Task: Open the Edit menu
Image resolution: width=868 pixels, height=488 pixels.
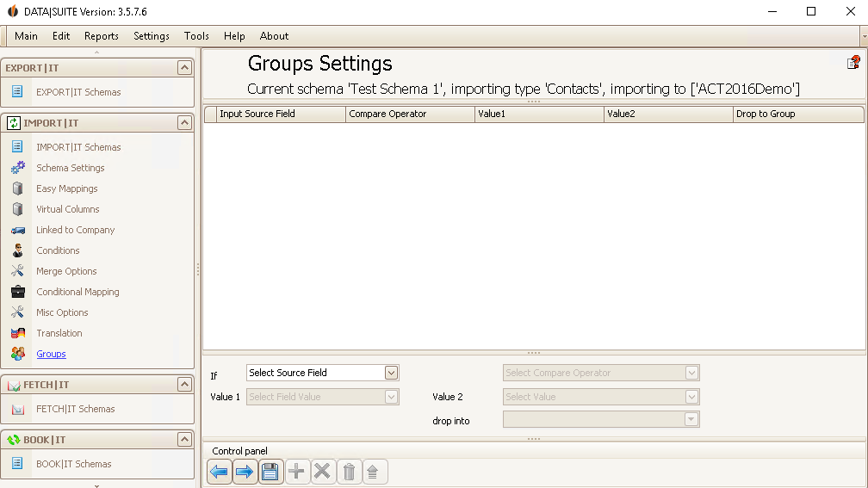Action: [x=61, y=36]
